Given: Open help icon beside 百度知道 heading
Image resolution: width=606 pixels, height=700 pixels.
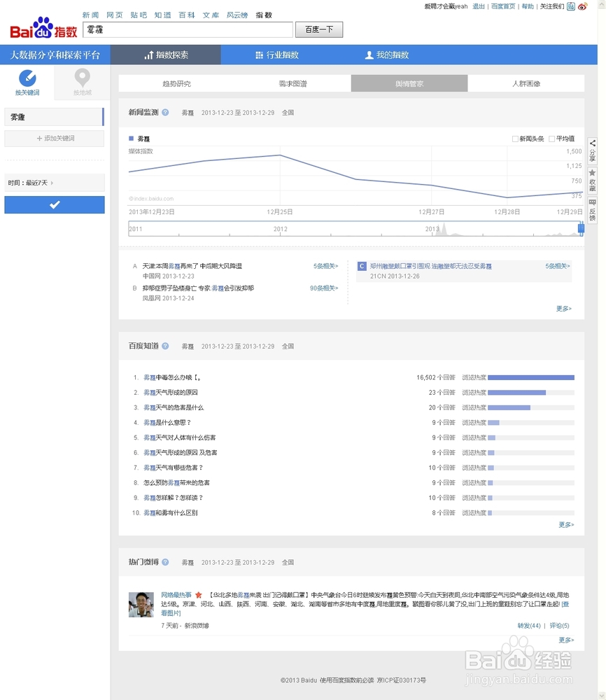Looking at the screenshot, I should (x=165, y=346).
